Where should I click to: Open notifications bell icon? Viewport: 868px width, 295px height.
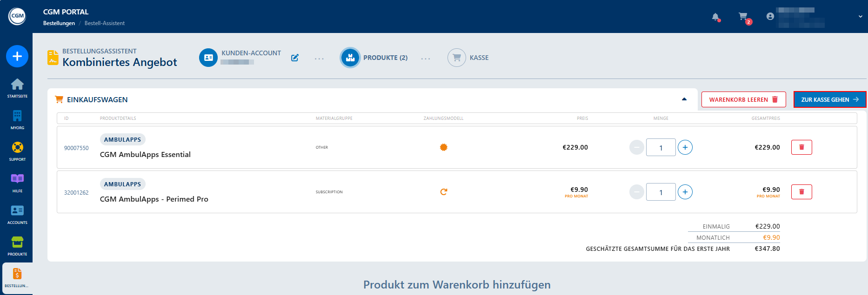[x=716, y=17]
